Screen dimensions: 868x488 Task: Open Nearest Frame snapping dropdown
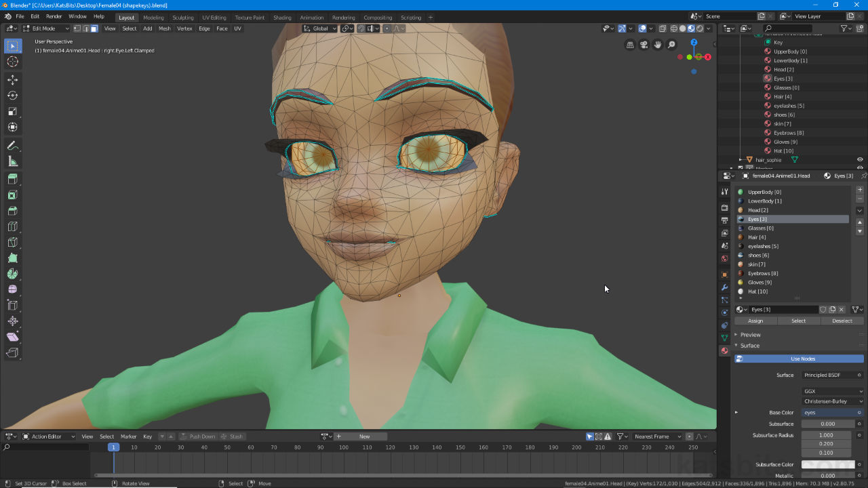(x=658, y=436)
